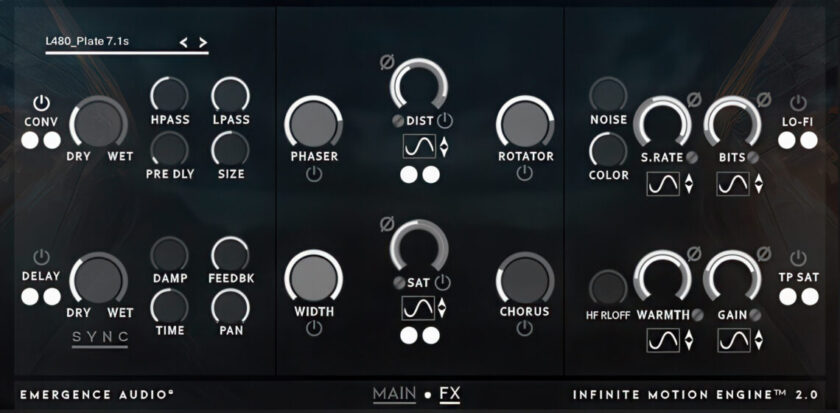Image resolution: width=840 pixels, height=413 pixels.
Task: Toggle the CONV reverb power icon
Action: pyautogui.click(x=41, y=102)
